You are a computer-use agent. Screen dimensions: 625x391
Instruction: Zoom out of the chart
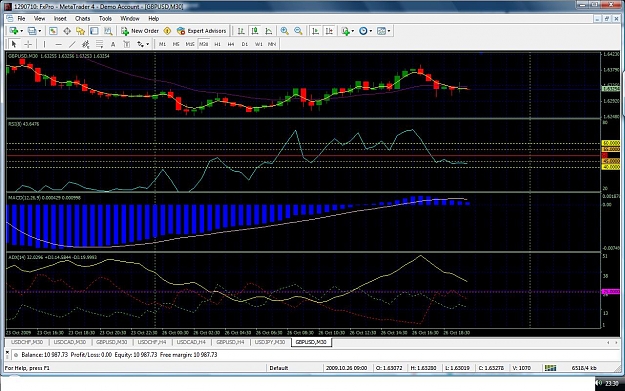(298, 31)
